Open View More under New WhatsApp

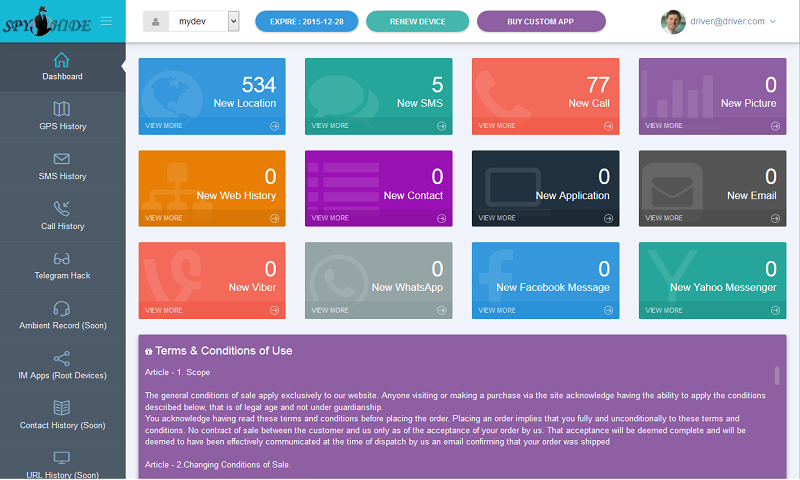(331, 310)
